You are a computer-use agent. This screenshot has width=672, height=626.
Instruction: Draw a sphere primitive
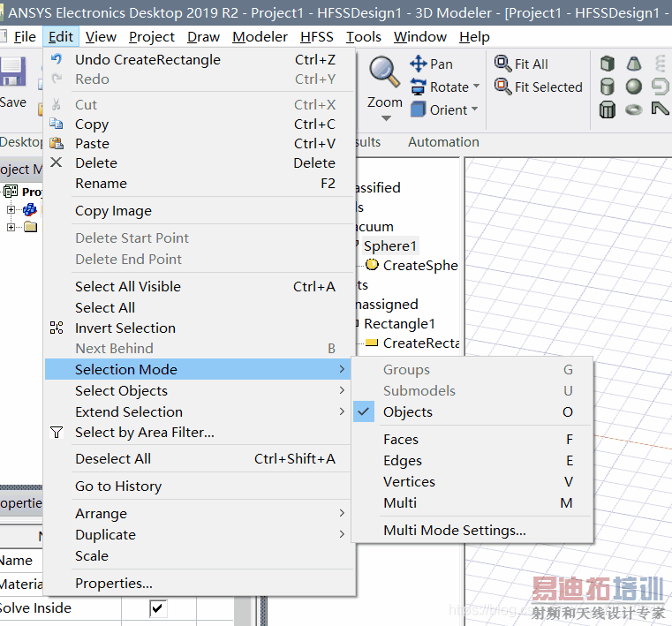[634, 87]
